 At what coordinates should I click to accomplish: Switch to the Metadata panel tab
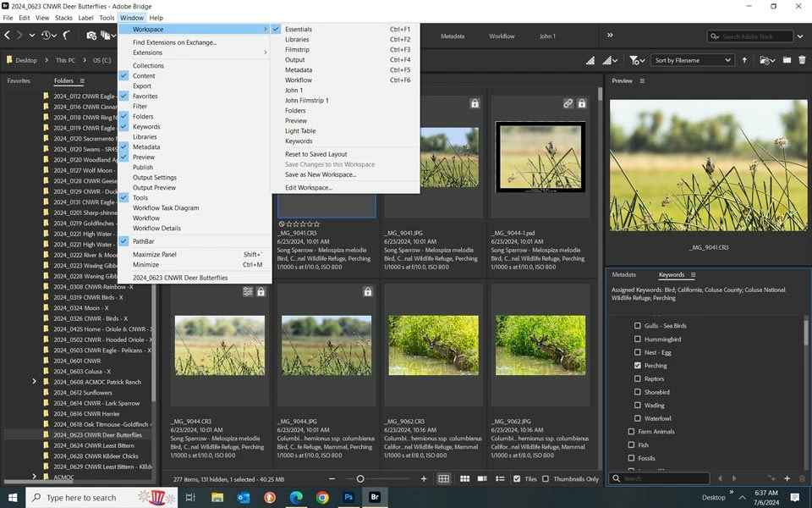click(x=623, y=274)
